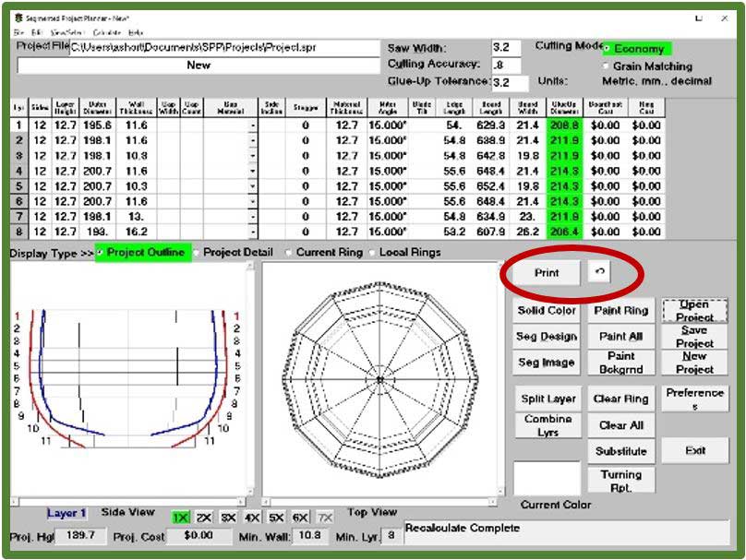This screenshot has height=560, width=746.
Task: Click the Paint All button
Action: tap(620, 337)
